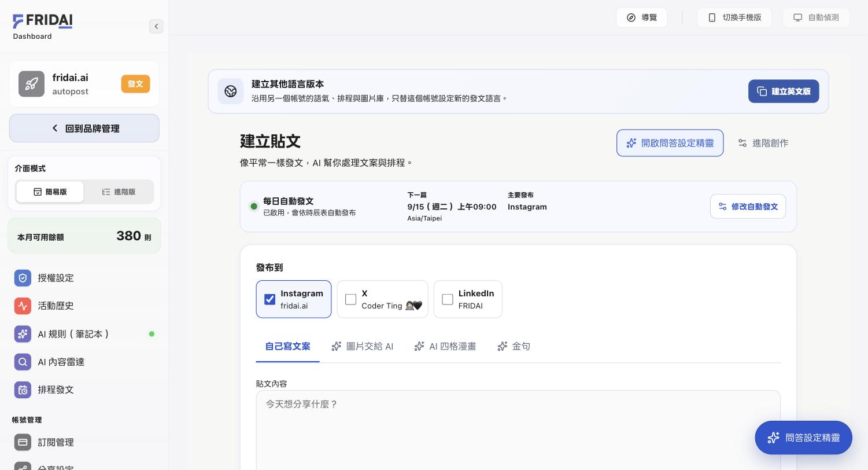Click 修改自動發文 button
The width and height of the screenshot is (868, 470).
click(x=748, y=207)
